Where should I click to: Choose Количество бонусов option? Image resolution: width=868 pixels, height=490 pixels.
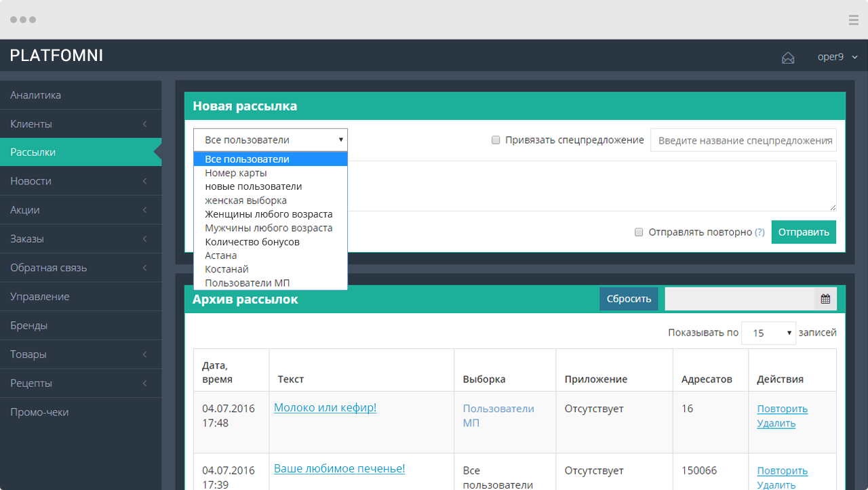271,242
